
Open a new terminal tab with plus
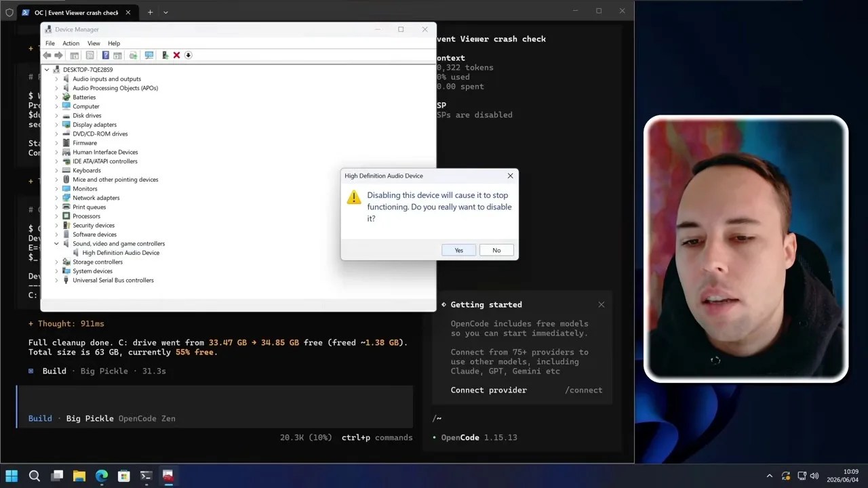point(150,12)
